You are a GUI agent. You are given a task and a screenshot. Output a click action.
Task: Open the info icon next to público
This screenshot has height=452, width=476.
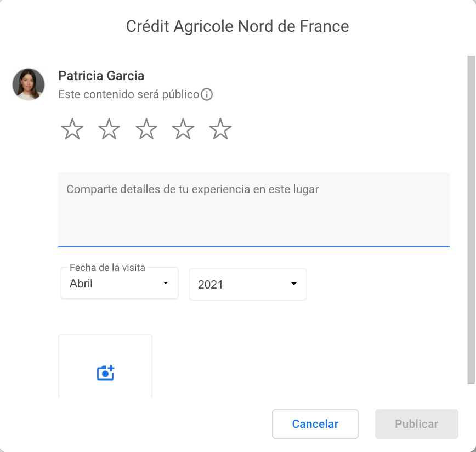[x=207, y=94]
